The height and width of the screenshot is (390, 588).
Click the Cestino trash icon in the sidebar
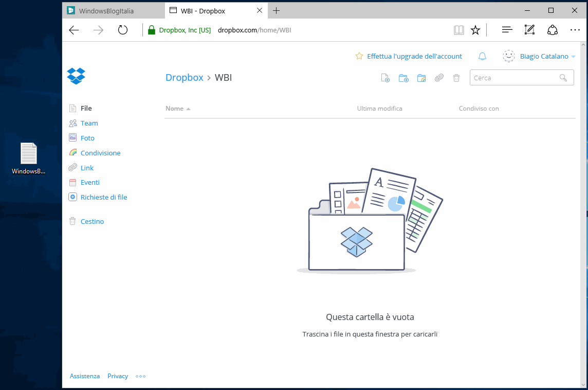click(73, 221)
